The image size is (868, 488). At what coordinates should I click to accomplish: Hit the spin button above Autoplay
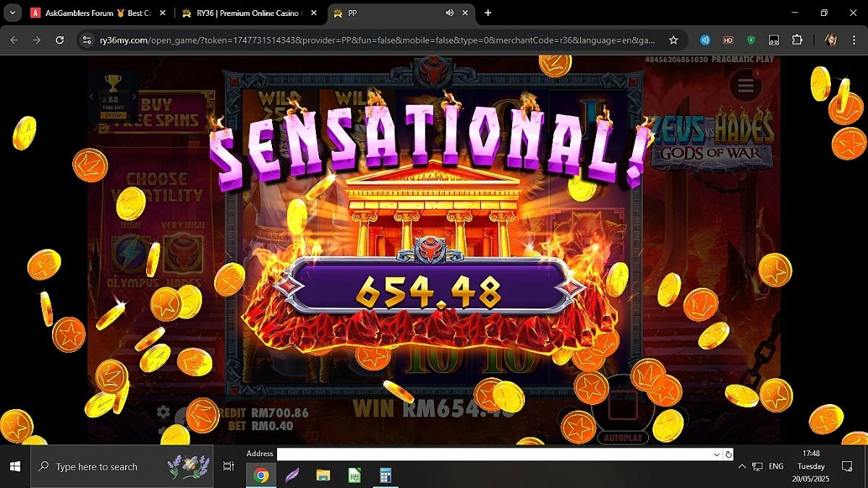coord(622,405)
